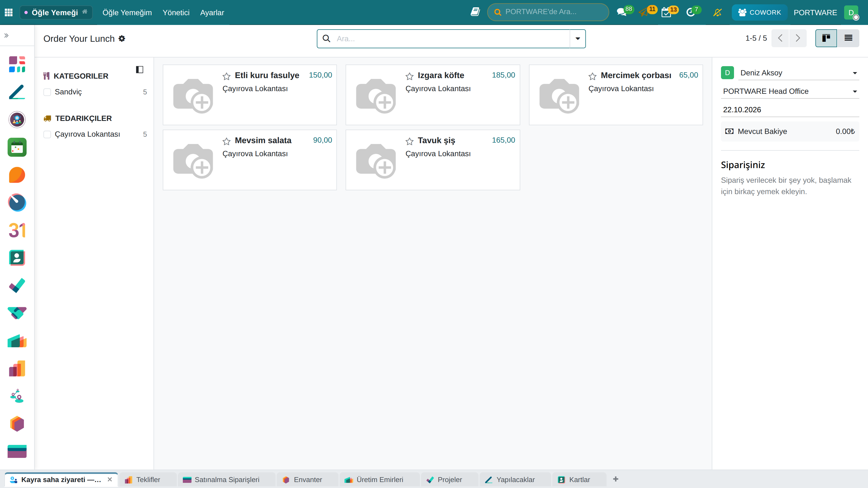Collapse the categories filter panel
The image size is (868, 488).
point(139,69)
